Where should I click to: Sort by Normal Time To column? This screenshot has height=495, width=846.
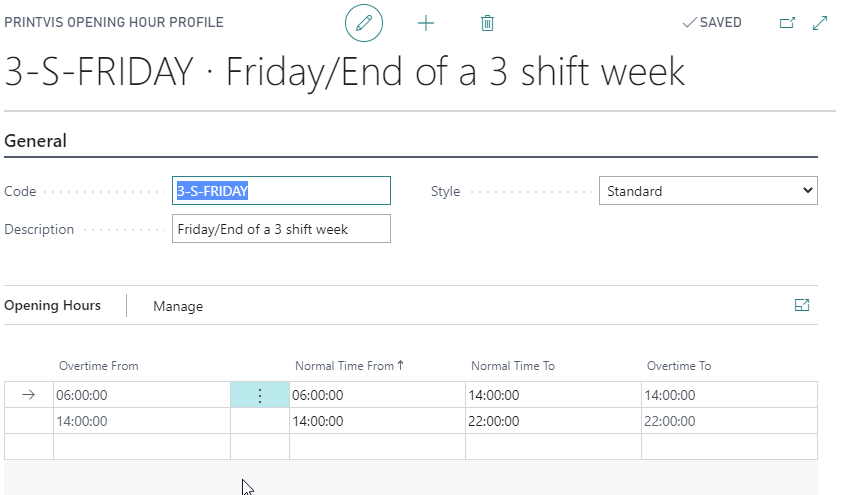point(513,366)
